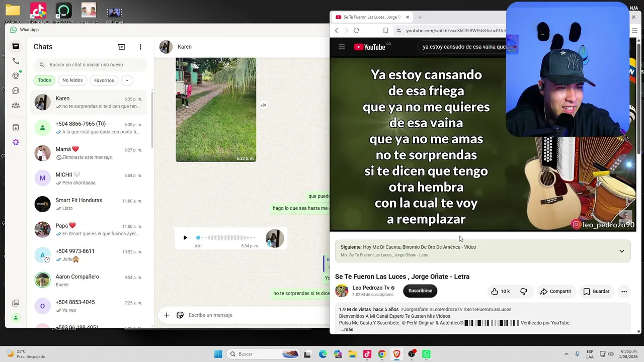Open WhatsApp from the taskbar

coord(427,354)
